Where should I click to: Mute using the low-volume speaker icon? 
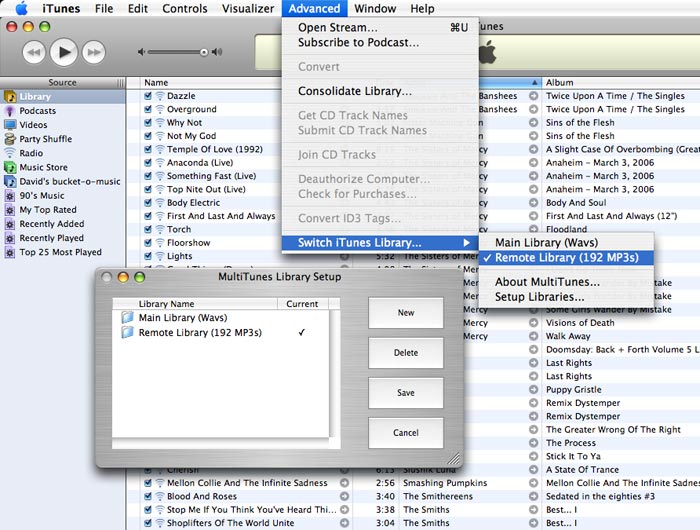[x=141, y=52]
